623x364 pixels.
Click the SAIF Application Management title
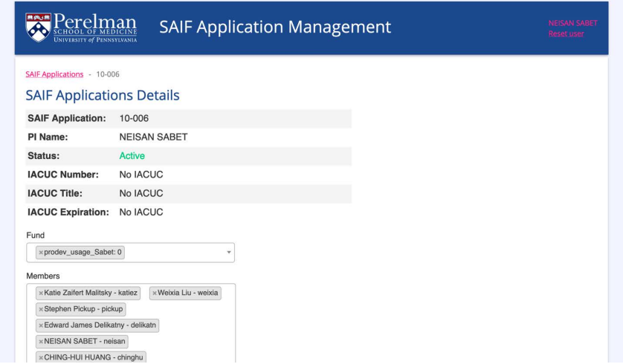(x=275, y=27)
